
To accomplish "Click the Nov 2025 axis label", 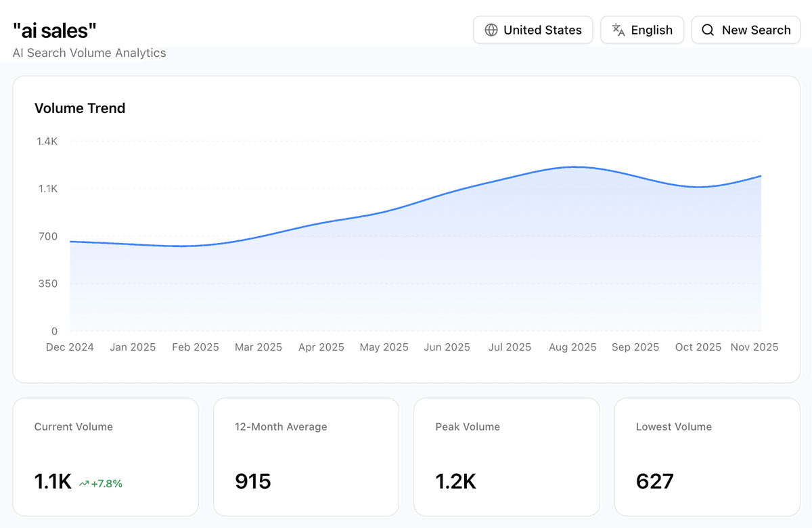I will pos(754,347).
